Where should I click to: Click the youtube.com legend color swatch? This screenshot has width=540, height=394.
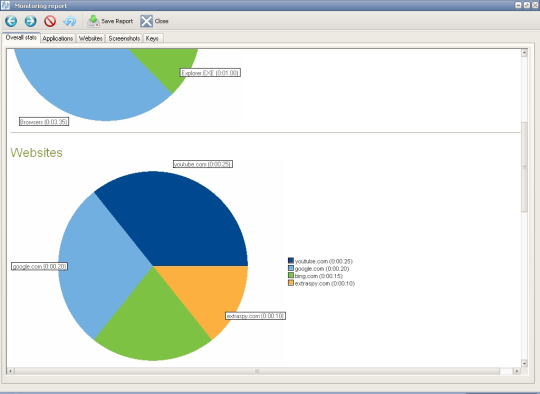pyautogui.click(x=291, y=261)
